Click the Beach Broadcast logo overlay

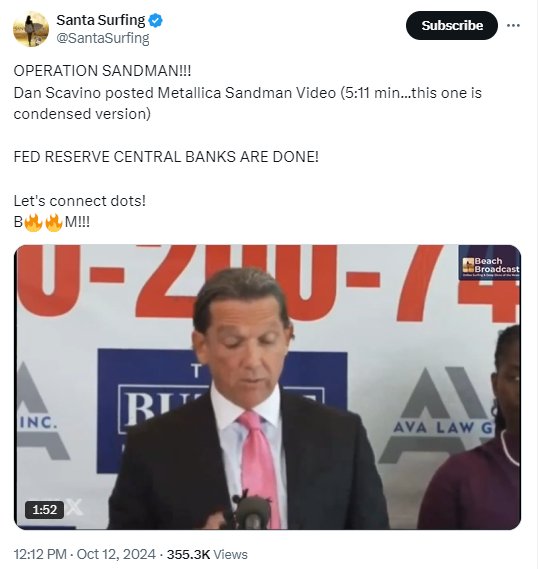click(x=490, y=263)
